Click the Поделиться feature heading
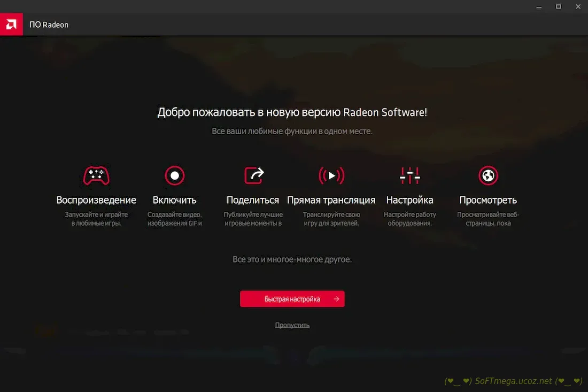This screenshot has width=588, height=392. (x=253, y=200)
